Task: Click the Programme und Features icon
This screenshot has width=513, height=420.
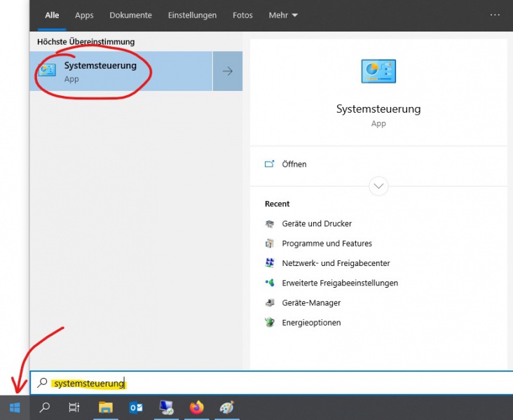Action: pos(270,244)
